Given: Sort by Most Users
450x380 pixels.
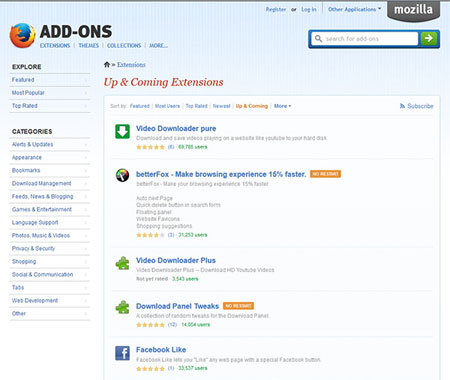Looking at the screenshot, I should tap(167, 106).
